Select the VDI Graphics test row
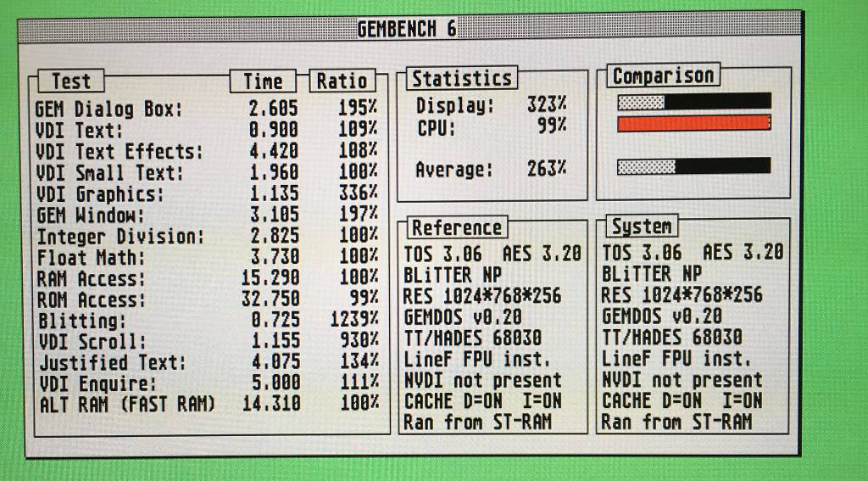 (207, 193)
